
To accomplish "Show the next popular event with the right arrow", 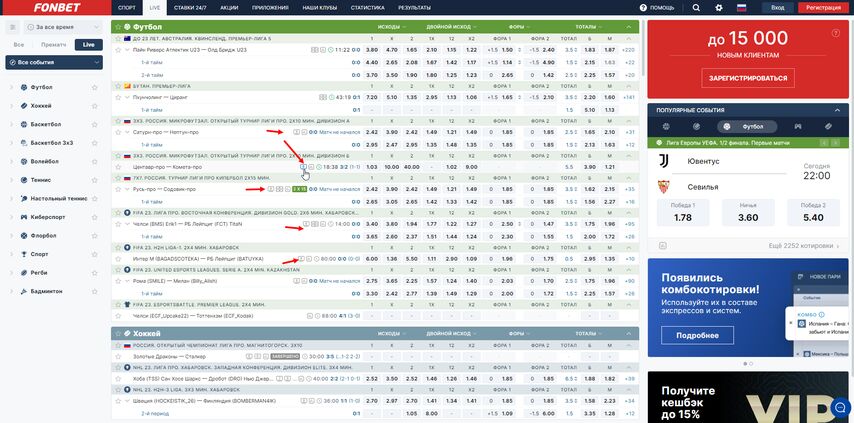I will 833,143.
